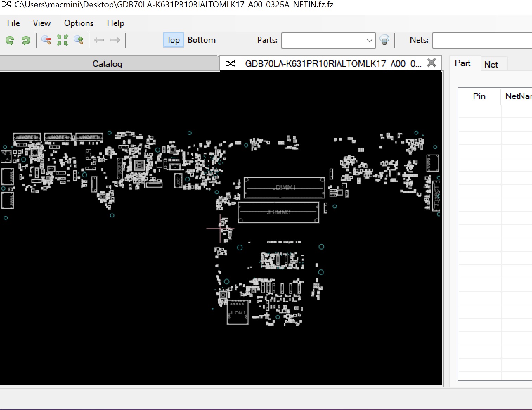The image size is (532, 410).
Task: Click the lightbulb highlight icon beside Parts
Action: pos(385,40)
